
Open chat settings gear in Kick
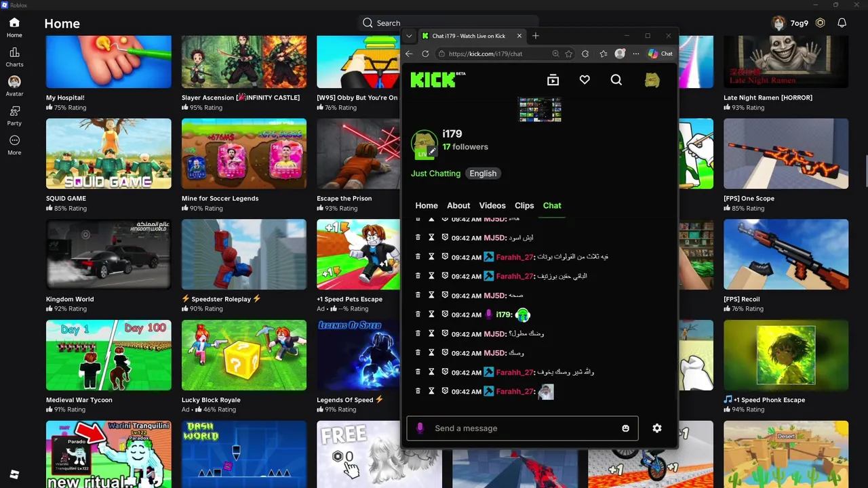(656, 428)
